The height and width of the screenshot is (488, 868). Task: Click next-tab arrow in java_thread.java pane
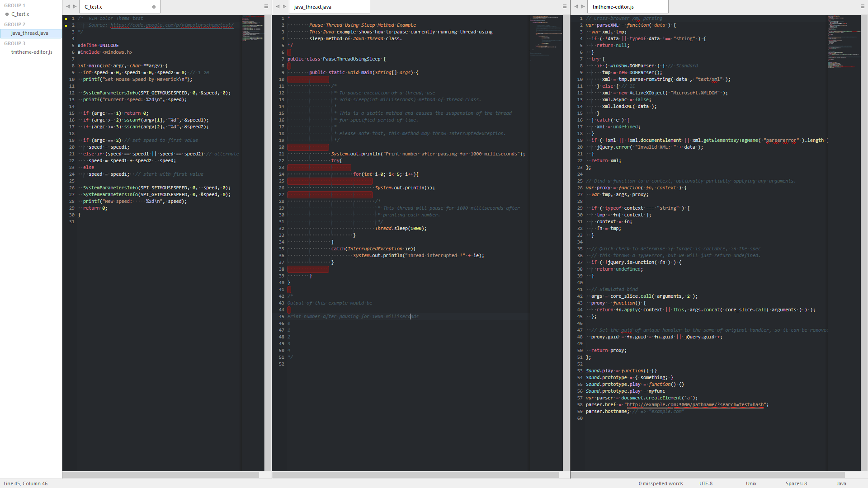click(285, 7)
